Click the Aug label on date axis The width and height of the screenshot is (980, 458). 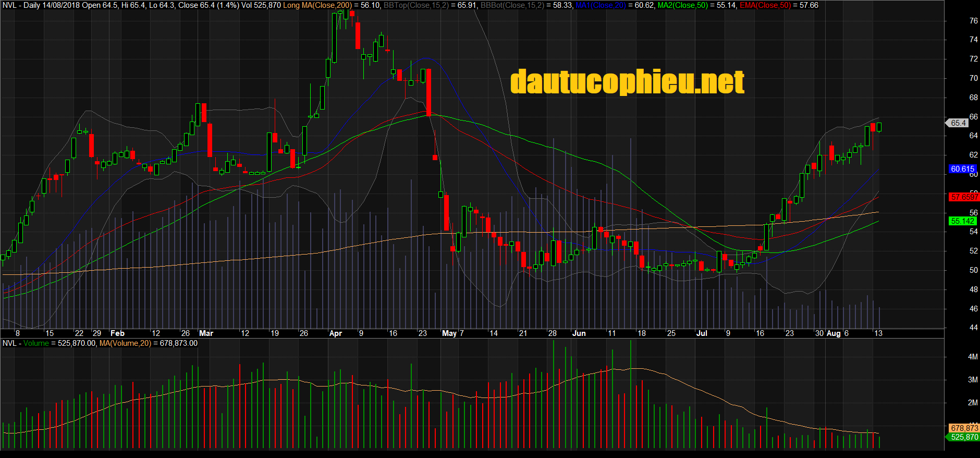[834, 333]
